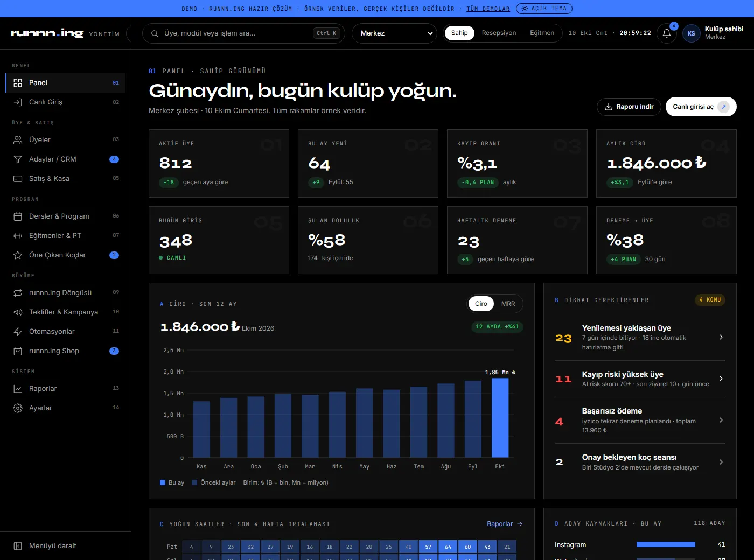Click Raporu indir button

click(x=629, y=107)
